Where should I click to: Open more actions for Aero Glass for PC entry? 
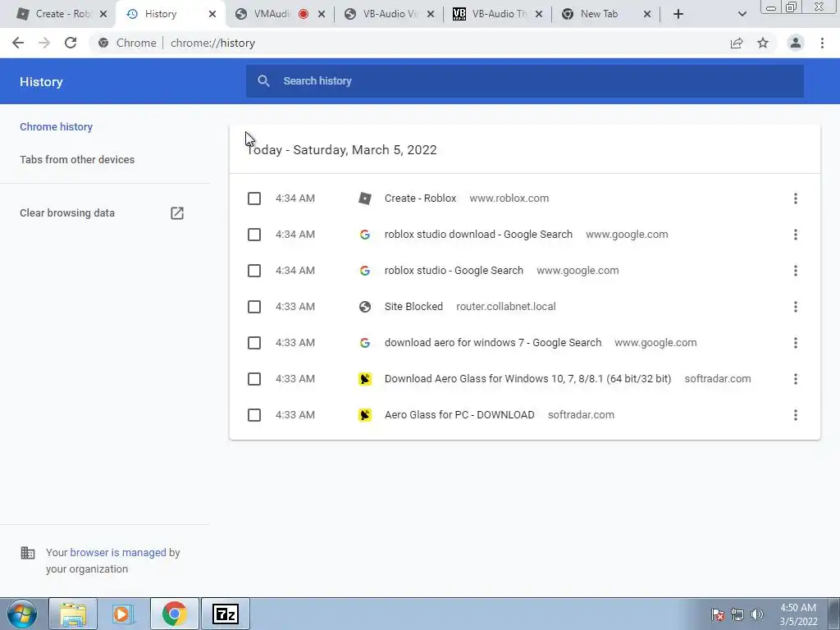click(x=796, y=415)
